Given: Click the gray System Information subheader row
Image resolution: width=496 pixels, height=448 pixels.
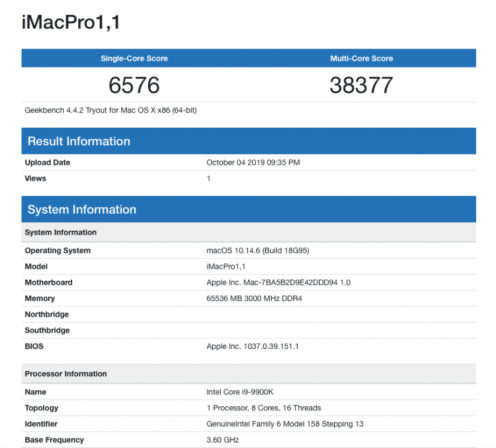Looking at the screenshot, I should coord(249,232).
